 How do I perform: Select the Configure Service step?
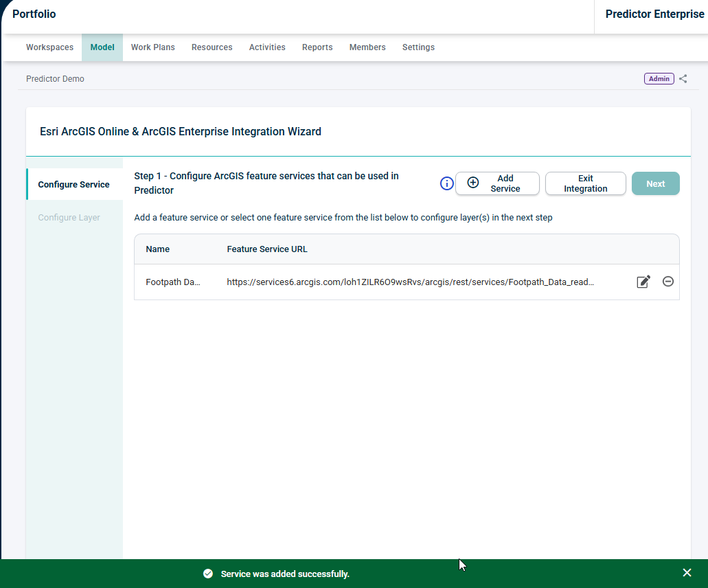pos(74,184)
